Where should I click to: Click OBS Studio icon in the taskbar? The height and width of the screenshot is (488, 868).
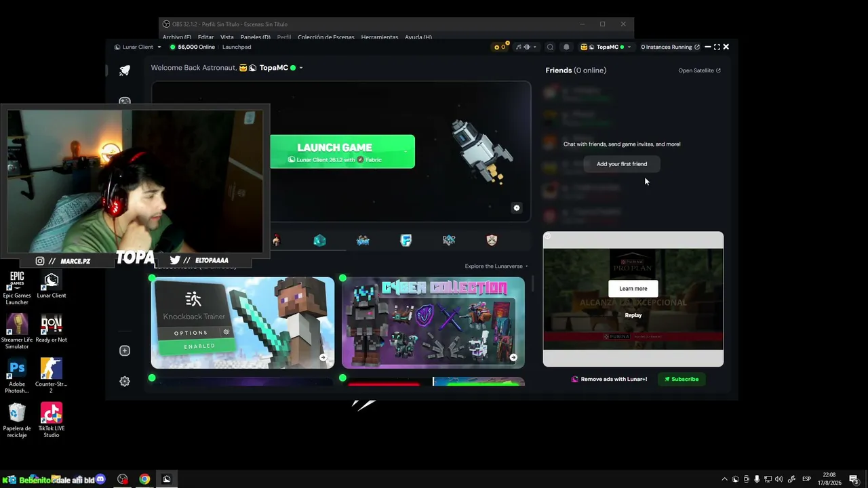pyautogui.click(x=122, y=479)
